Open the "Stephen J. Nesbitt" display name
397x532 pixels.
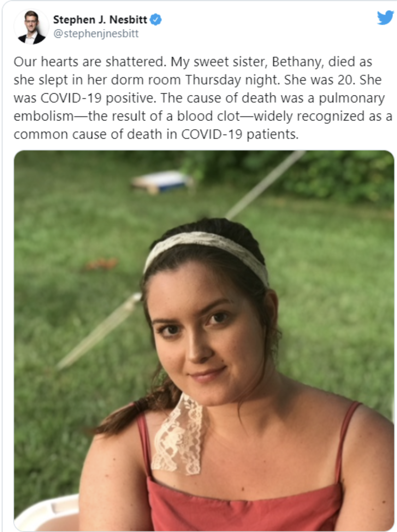click(x=100, y=20)
